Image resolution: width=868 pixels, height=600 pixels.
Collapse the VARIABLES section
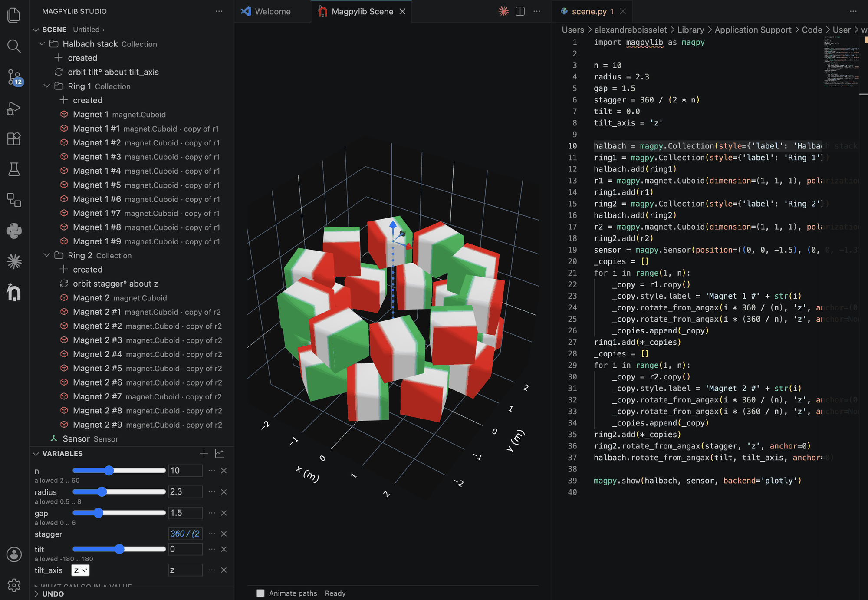click(x=36, y=454)
